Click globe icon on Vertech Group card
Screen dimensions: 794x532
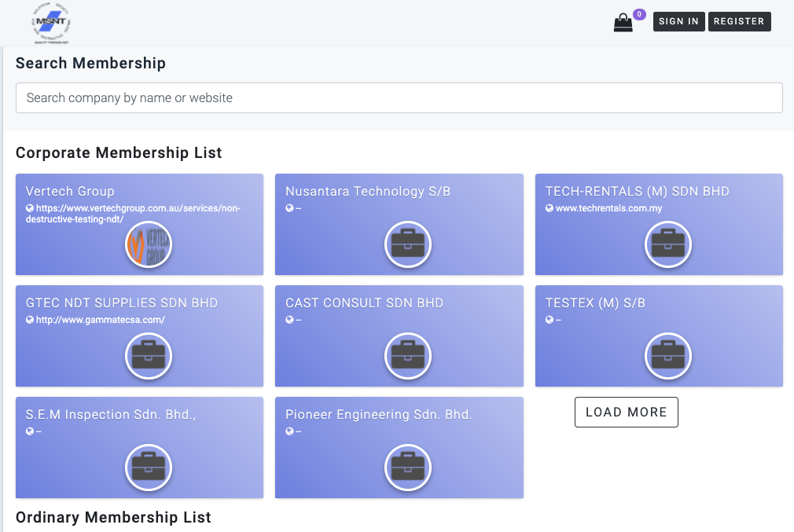click(30, 208)
